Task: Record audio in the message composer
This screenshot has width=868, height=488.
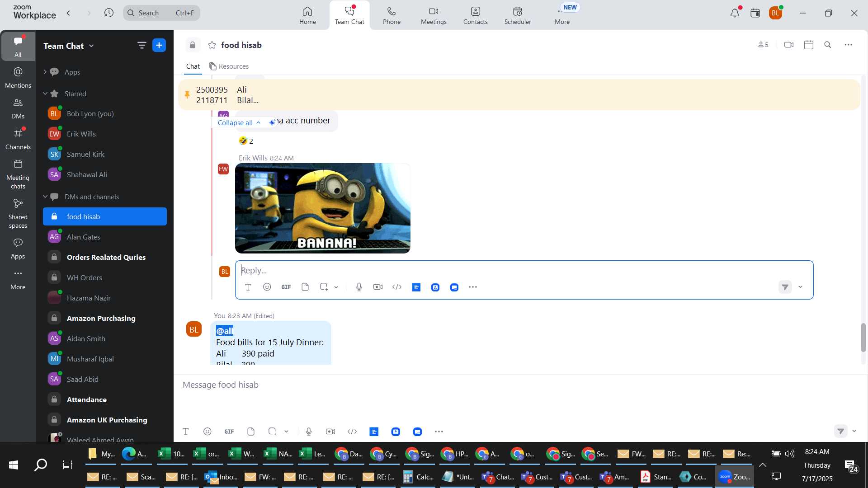Action: click(309, 432)
